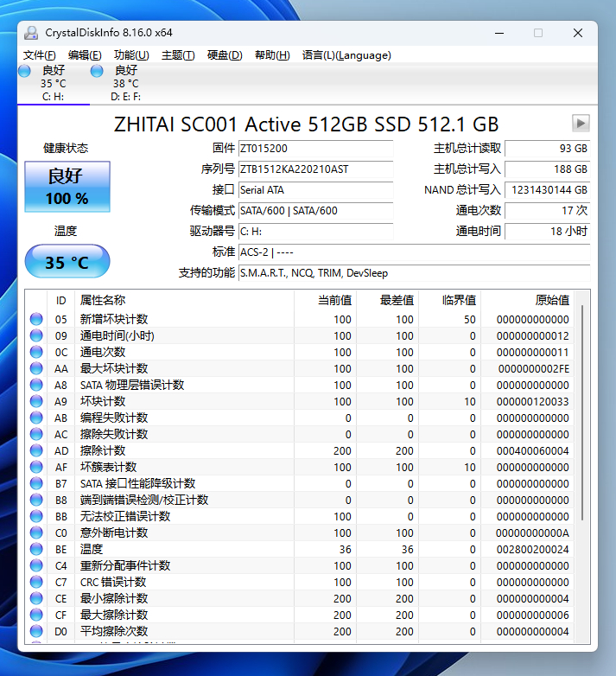Click status orb for C0 意外断电计数
Viewport: 616px width, 676px height.
click(x=36, y=533)
